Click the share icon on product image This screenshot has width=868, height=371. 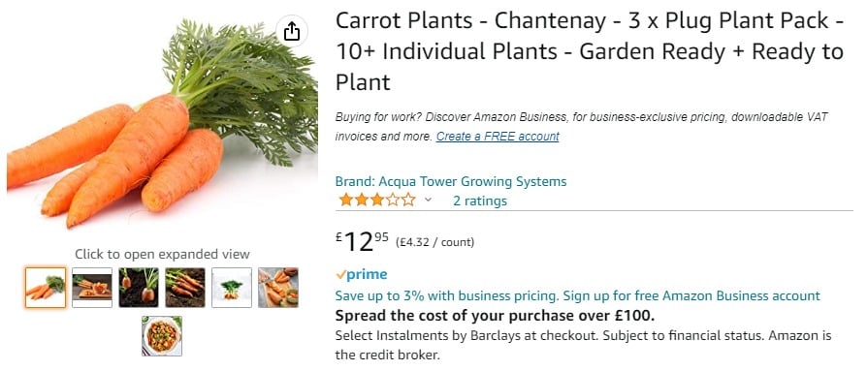coord(292,31)
